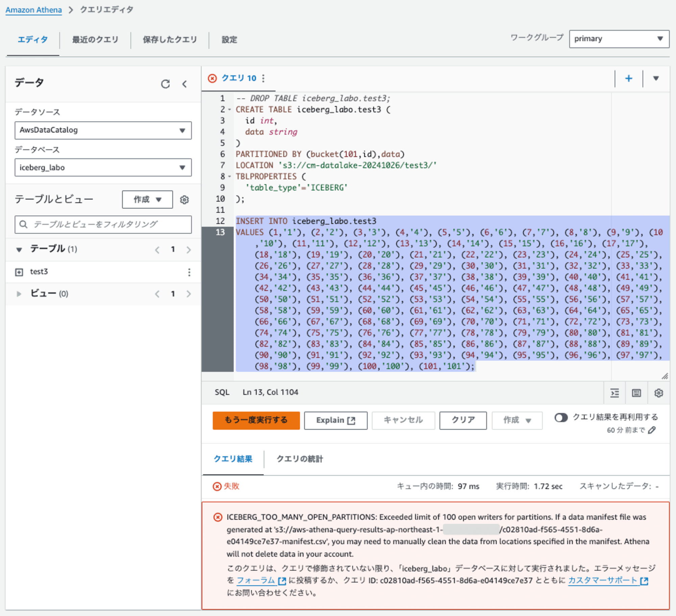Add a new query tab

click(629, 78)
